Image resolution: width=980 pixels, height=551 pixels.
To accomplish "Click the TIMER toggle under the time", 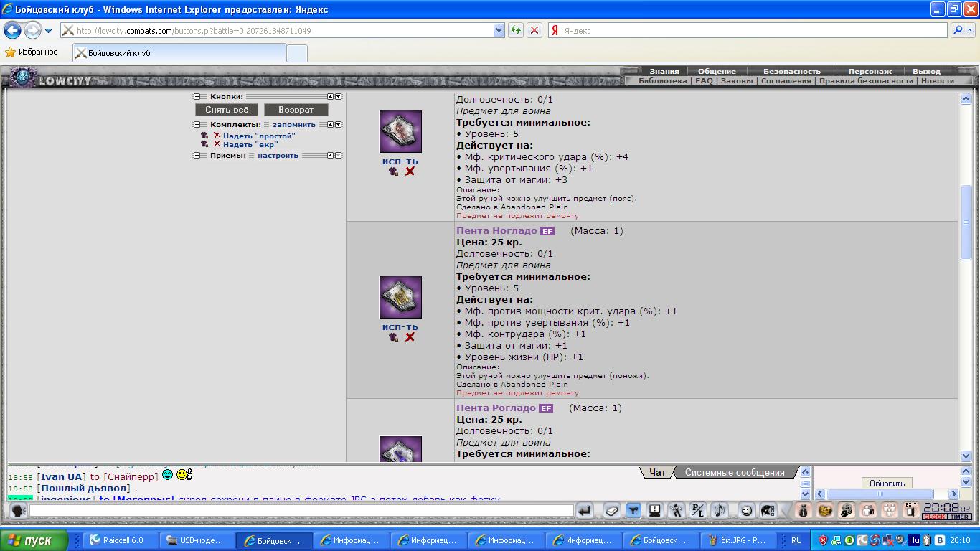I will pos(959,517).
